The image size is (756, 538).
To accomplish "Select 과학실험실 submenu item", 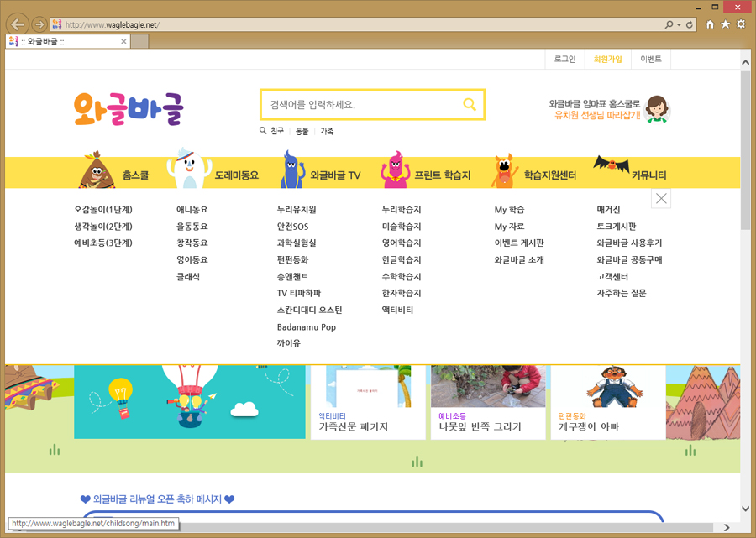I will (x=297, y=243).
